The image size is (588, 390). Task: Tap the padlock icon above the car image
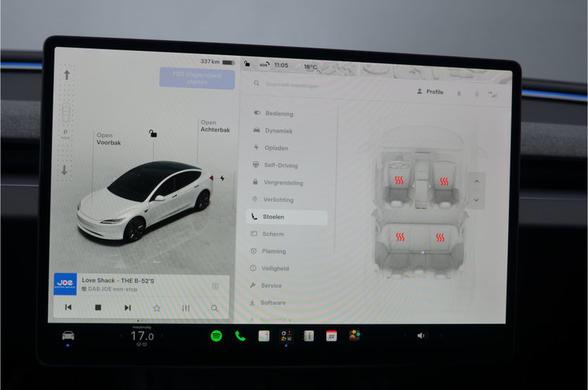tap(153, 133)
